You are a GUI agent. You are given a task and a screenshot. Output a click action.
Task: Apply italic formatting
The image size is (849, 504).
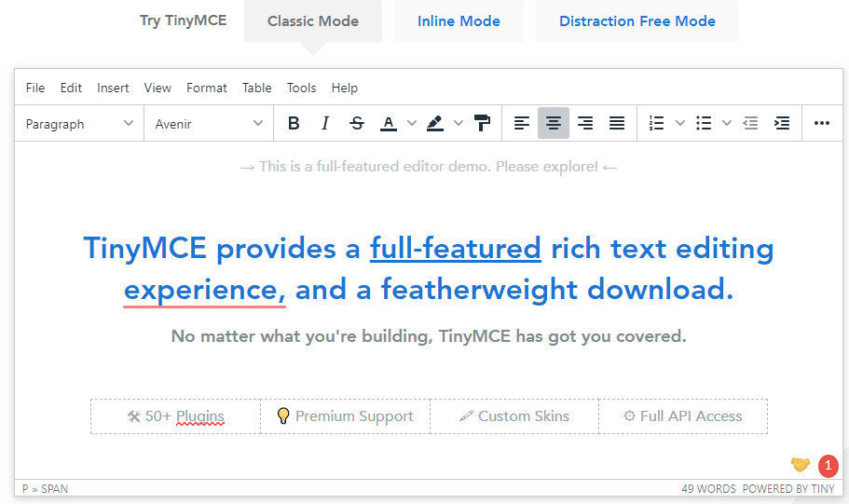(325, 123)
